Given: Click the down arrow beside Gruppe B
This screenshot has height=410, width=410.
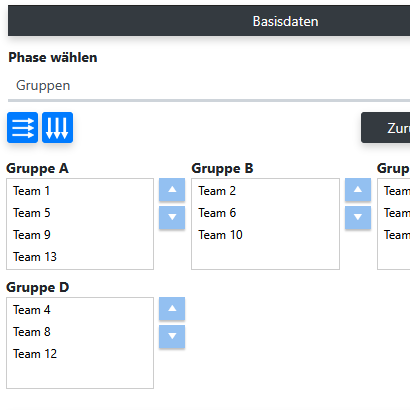Looking at the screenshot, I should 358,217.
